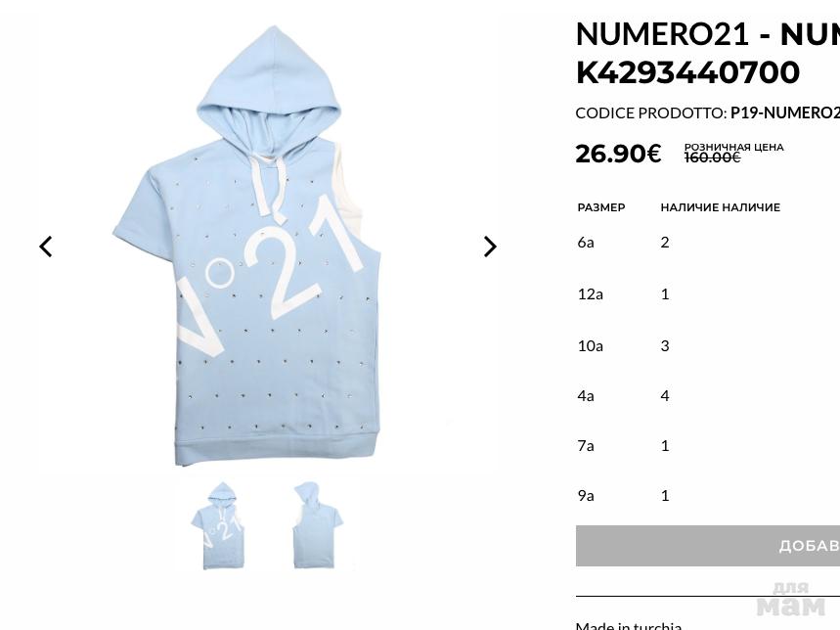840x630 pixels.
Task: Choose size 12a row
Action: click(x=708, y=294)
